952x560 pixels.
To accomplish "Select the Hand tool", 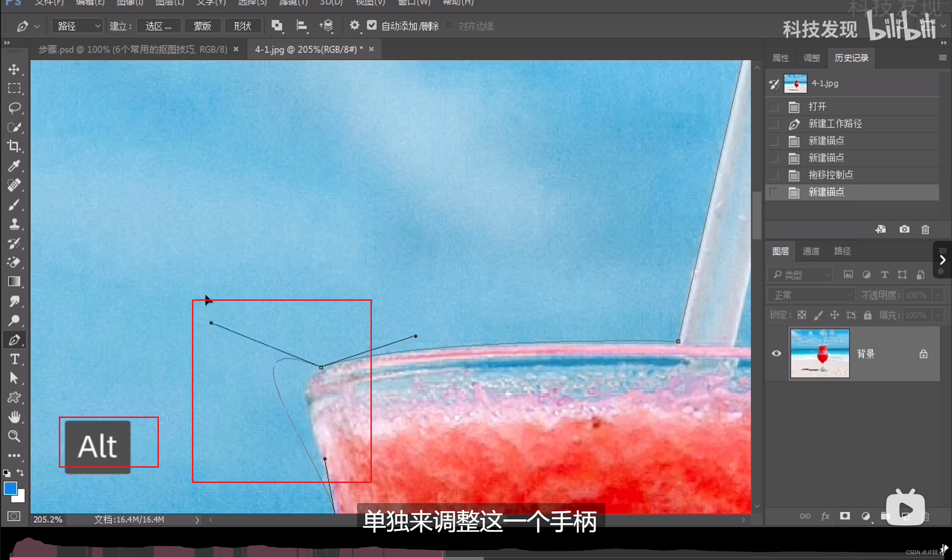I will (x=14, y=417).
